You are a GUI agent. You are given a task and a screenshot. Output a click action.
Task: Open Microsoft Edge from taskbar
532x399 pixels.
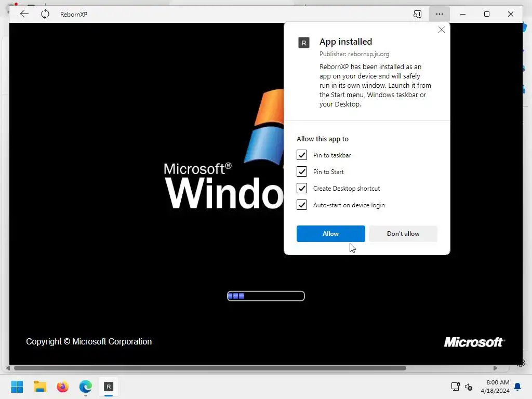coord(86,387)
